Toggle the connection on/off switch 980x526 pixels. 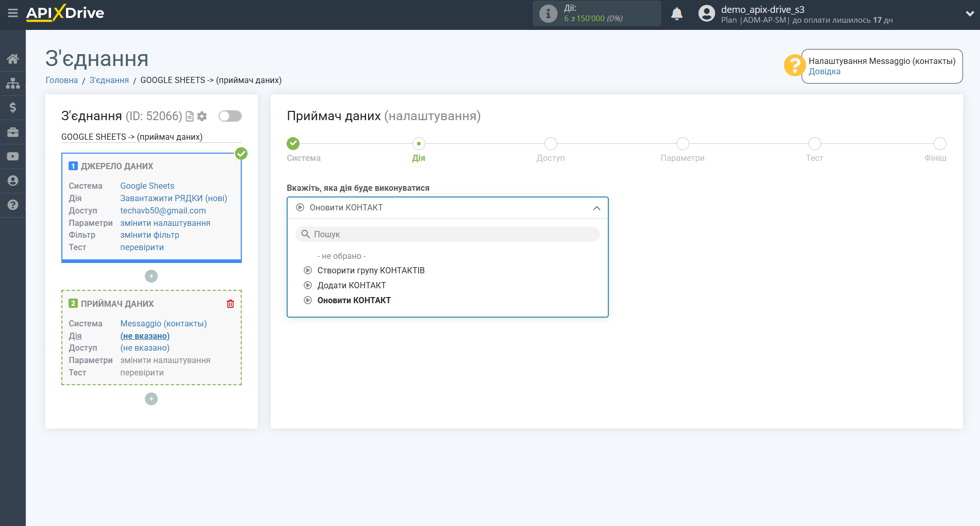230,116
